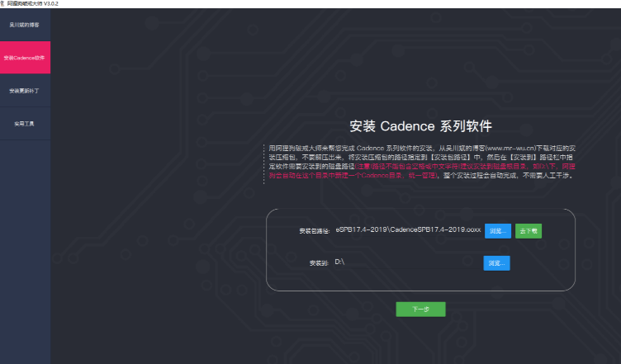Click empty sidebar area below 实用工具
The height and width of the screenshot is (364, 621).
[25, 248]
